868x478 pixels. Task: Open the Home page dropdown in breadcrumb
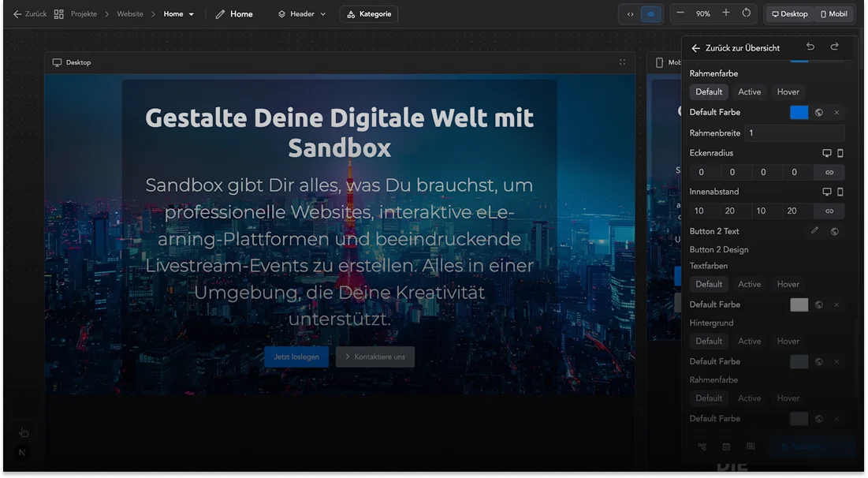pyautogui.click(x=178, y=14)
